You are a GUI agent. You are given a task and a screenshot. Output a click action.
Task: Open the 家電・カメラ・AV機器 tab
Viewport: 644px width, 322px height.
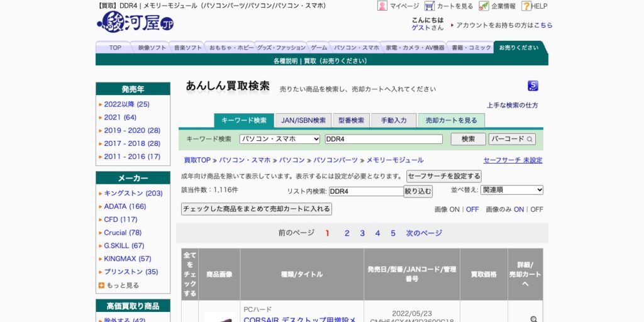tap(415, 48)
